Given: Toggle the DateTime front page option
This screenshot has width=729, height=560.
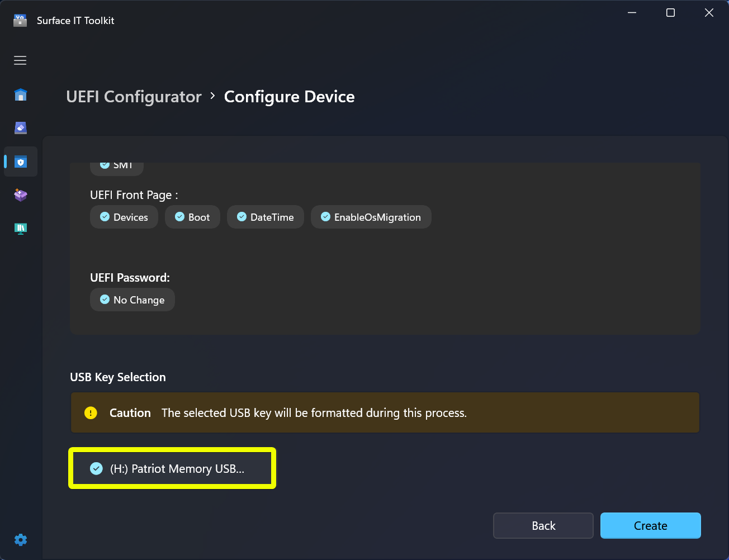Looking at the screenshot, I should point(265,217).
